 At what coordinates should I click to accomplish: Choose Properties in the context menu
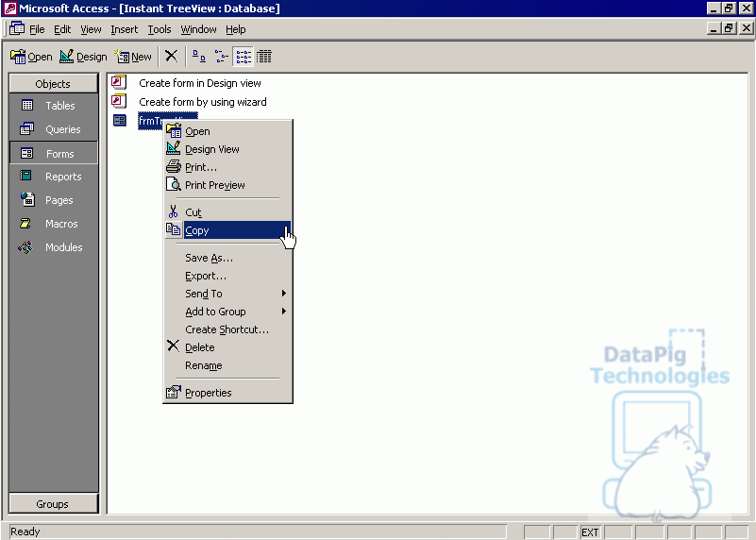click(228, 393)
